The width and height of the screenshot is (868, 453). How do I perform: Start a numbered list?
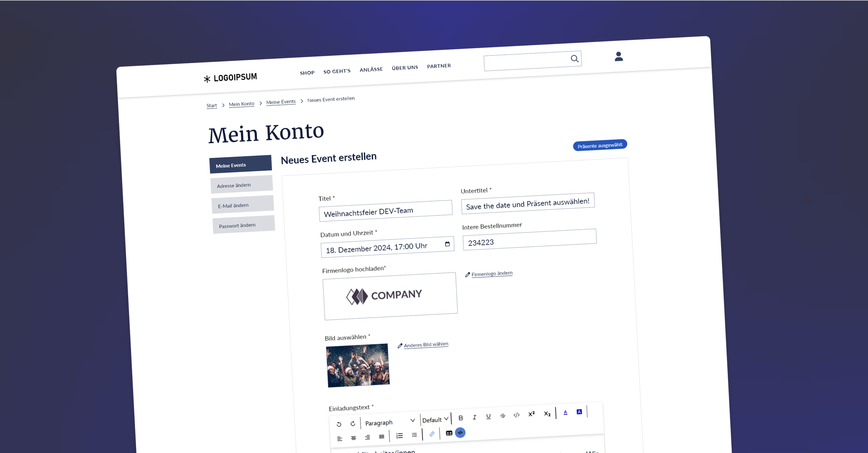pos(400,436)
